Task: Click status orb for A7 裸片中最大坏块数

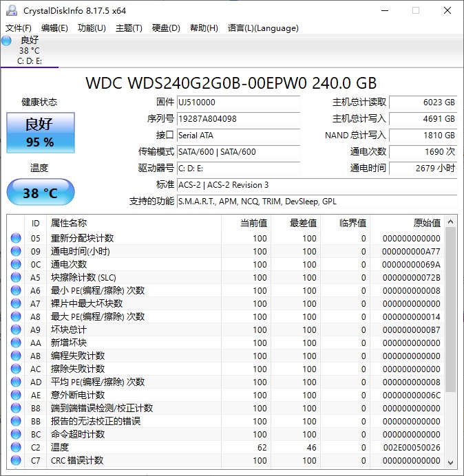Action: coord(16,303)
